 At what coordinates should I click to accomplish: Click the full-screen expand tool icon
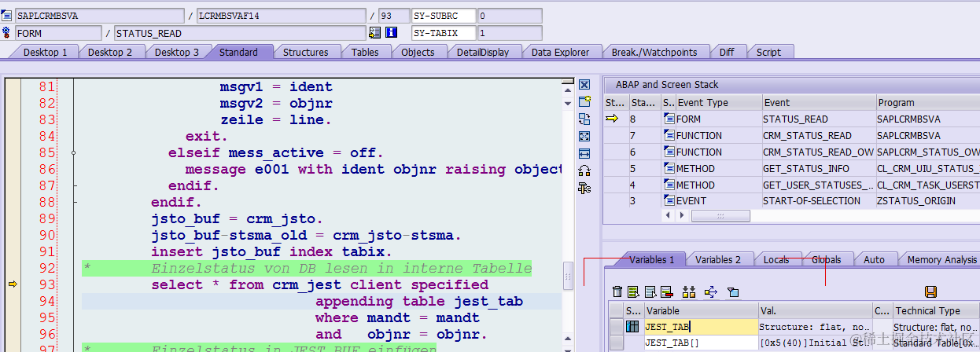584,136
